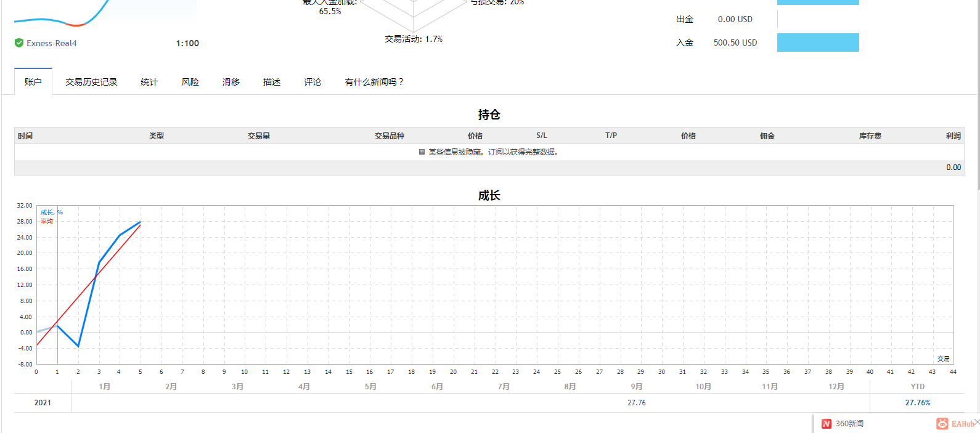Open the 滑移 tab
The width and height of the screenshot is (980, 433).
pos(231,82)
